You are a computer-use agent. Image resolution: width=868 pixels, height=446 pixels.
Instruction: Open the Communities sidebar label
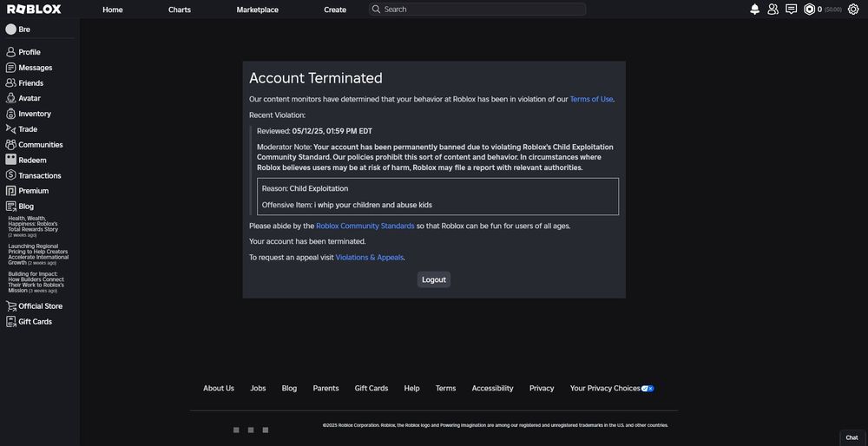point(41,144)
